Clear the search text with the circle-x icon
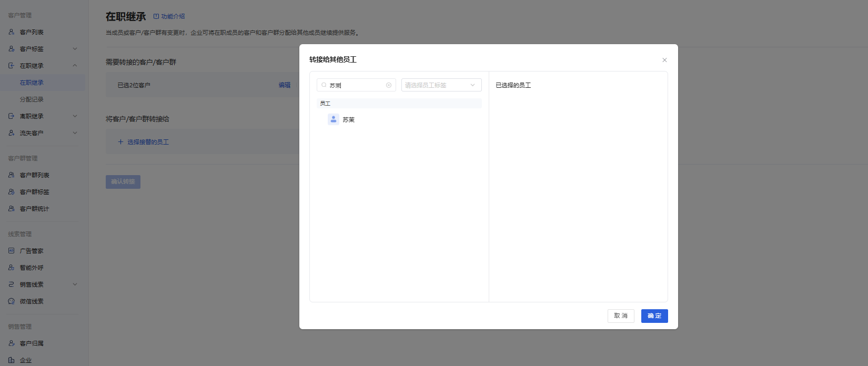 point(389,85)
